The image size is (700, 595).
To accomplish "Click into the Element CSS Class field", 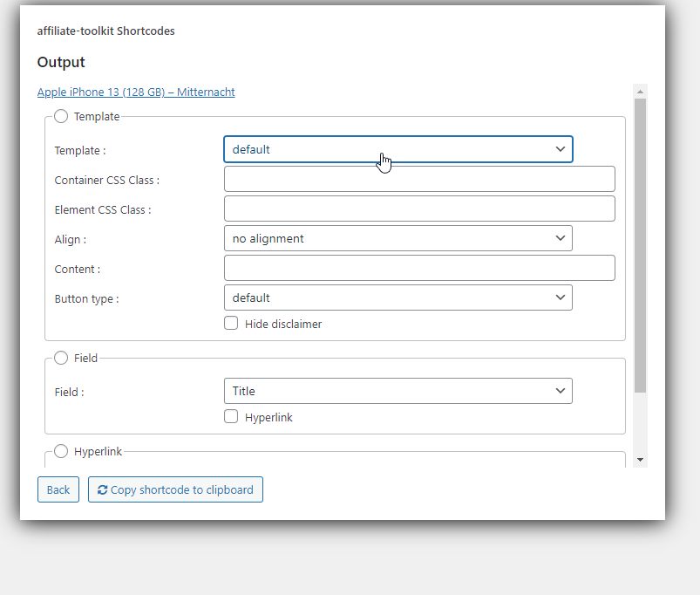I will pos(419,209).
